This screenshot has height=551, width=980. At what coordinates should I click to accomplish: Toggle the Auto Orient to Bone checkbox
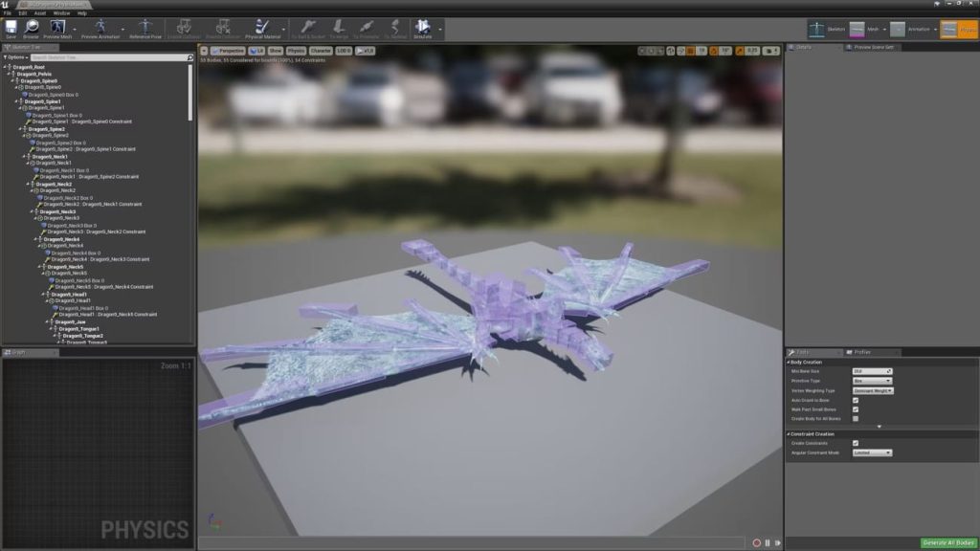click(x=855, y=400)
